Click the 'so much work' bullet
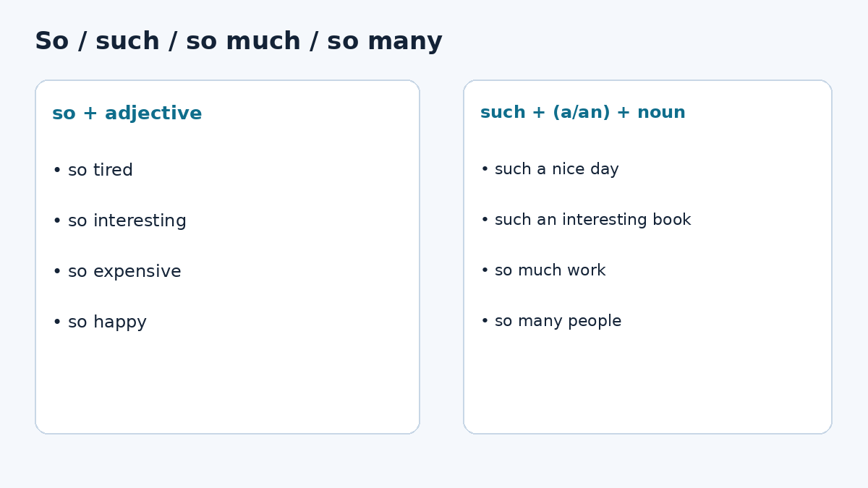This screenshot has height=488, width=868. 543,270
